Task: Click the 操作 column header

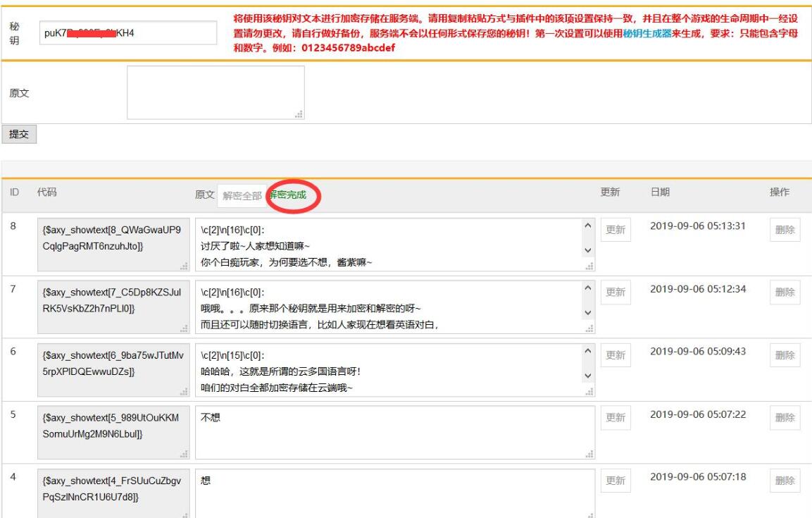Action: (780, 192)
